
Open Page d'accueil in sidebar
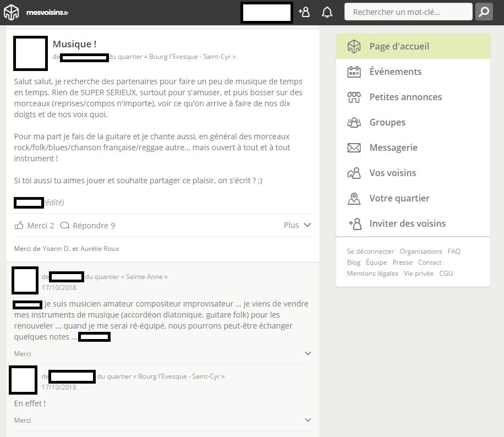coord(399,46)
